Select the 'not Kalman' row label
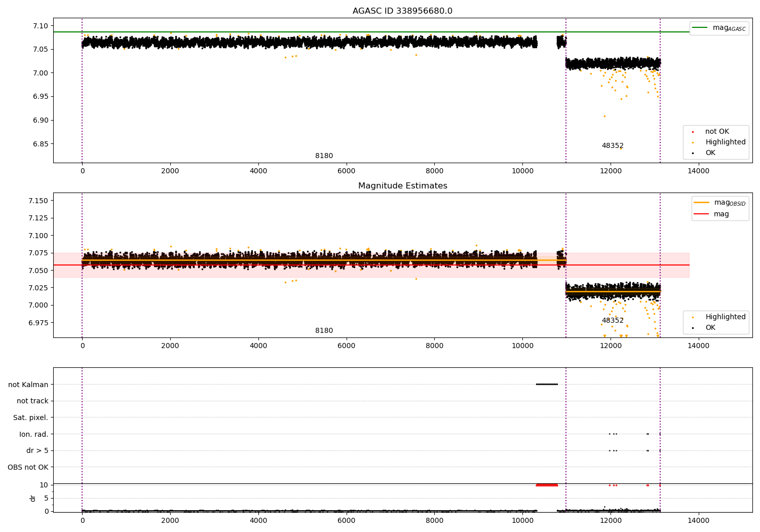Viewport: 760px width, 532px height. point(28,385)
